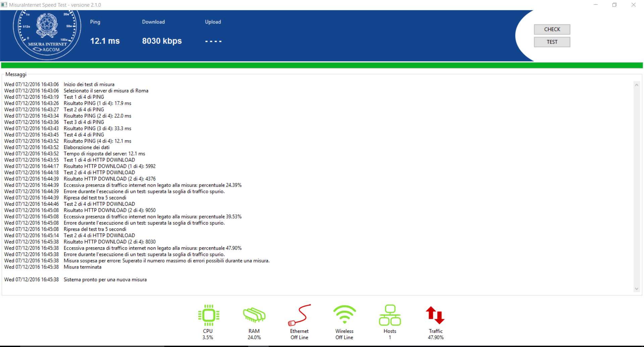Click the Wireless Off Line status text
The width and height of the screenshot is (644, 347).
(x=344, y=337)
